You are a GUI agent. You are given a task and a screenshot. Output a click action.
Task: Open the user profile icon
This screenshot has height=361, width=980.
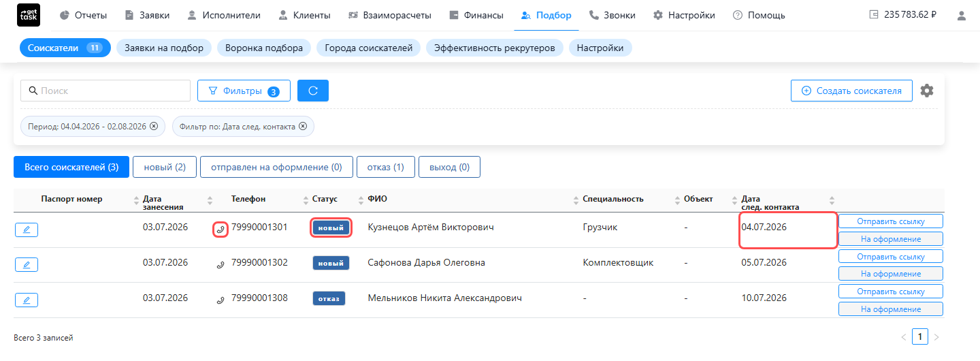(x=962, y=15)
